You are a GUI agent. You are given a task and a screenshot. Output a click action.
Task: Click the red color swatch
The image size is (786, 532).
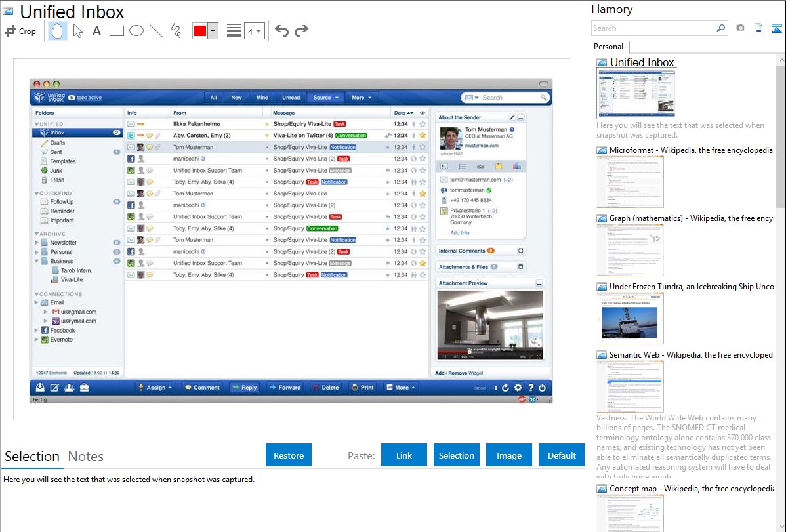(200, 31)
